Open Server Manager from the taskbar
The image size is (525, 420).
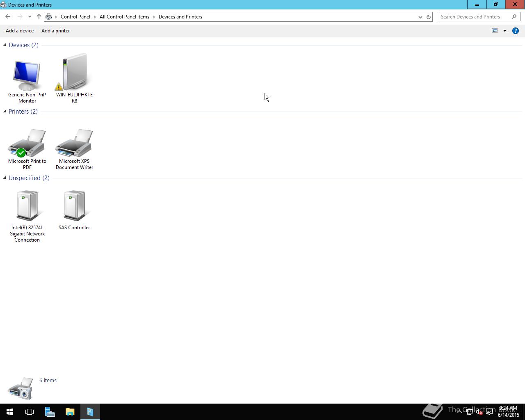pyautogui.click(x=50, y=412)
